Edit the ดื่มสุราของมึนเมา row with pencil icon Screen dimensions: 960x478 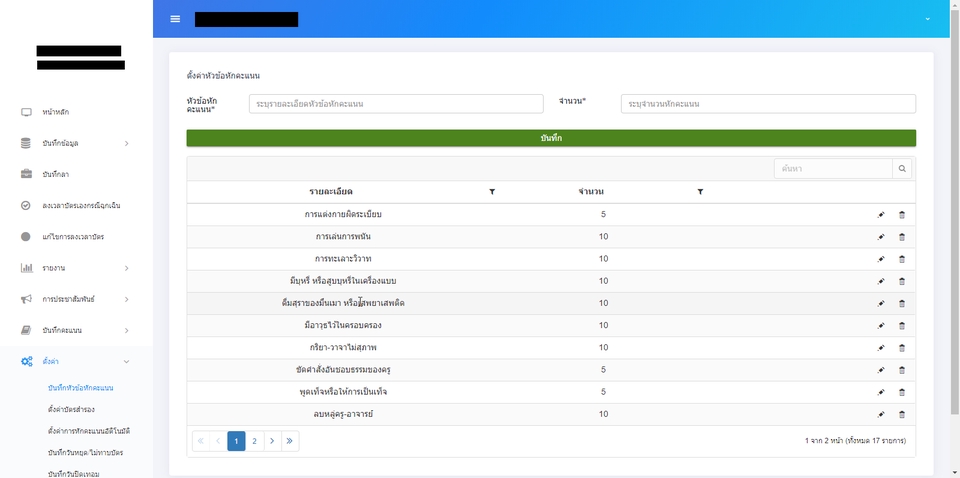(x=881, y=304)
